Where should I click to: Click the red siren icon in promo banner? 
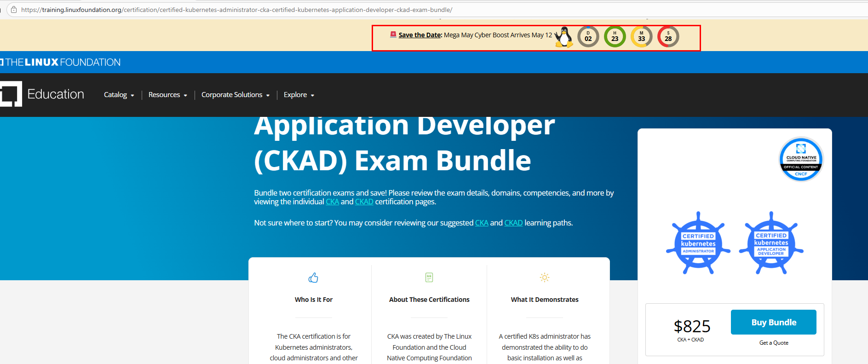coord(393,35)
